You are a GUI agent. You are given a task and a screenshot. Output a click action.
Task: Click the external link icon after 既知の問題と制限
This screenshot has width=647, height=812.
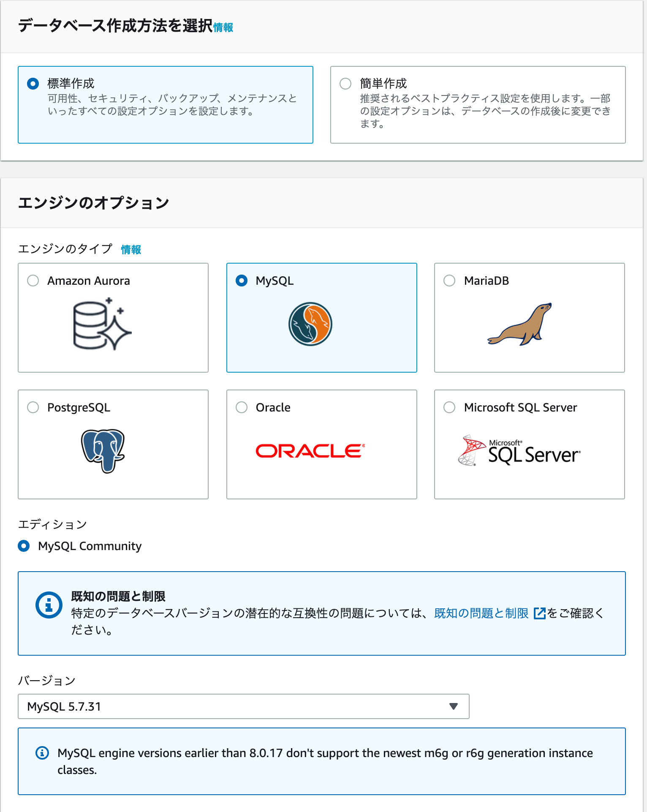539,613
